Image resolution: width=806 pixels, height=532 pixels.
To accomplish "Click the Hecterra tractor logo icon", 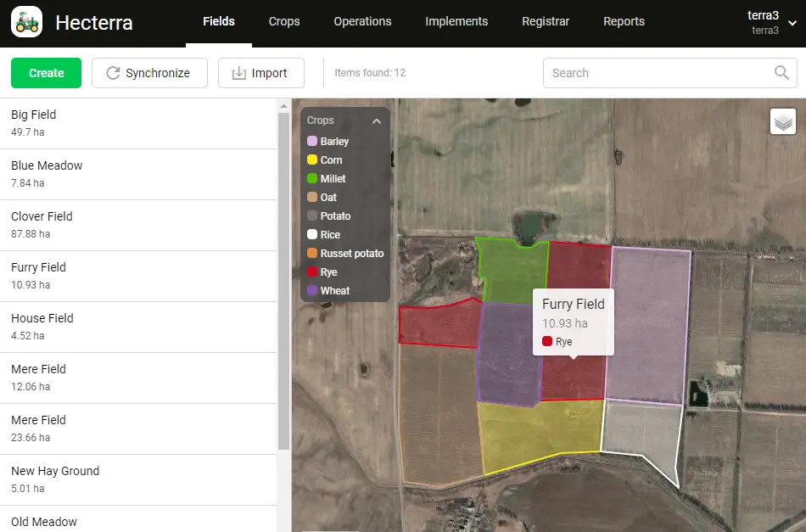I will pyautogui.click(x=27, y=21).
